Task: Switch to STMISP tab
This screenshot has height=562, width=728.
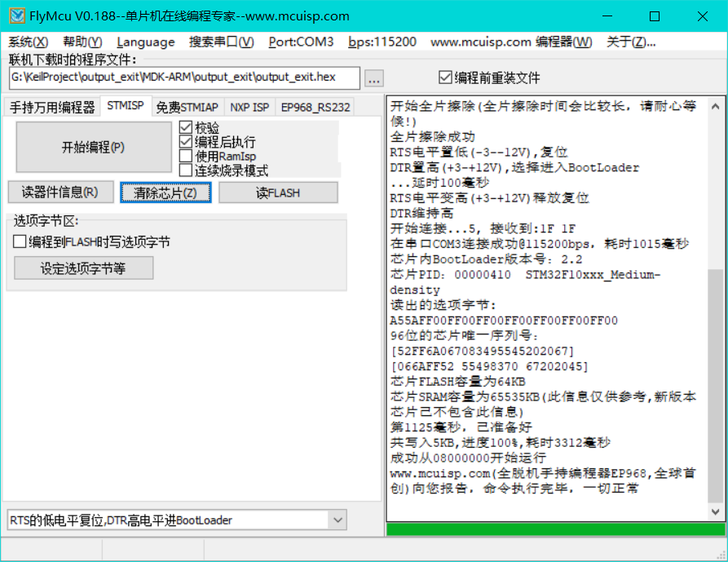Action: point(125,106)
